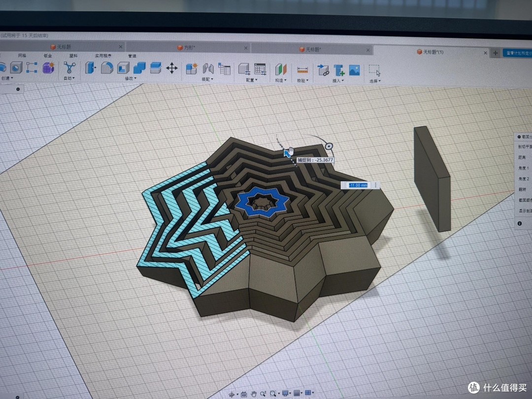Image resolution: width=532 pixels, height=399 pixels.
Task: Expand the 装配 dropdown
Action: [207, 79]
